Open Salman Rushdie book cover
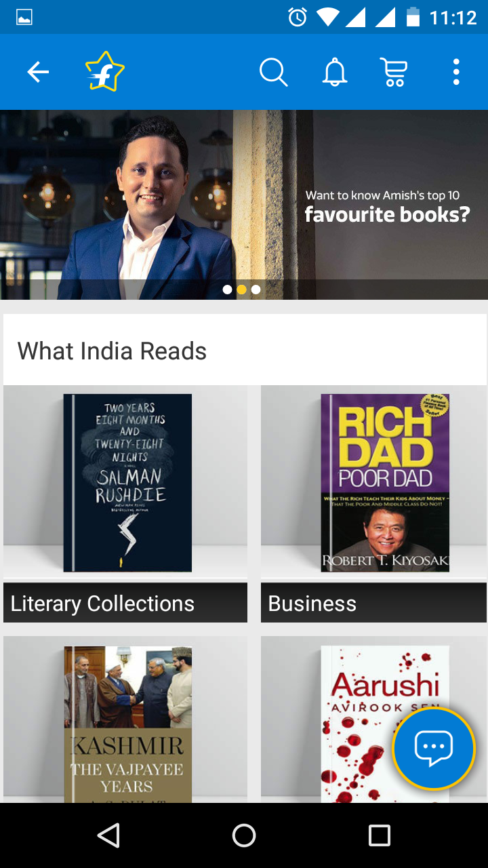Image resolution: width=488 pixels, height=868 pixels. [x=127, y=483]
